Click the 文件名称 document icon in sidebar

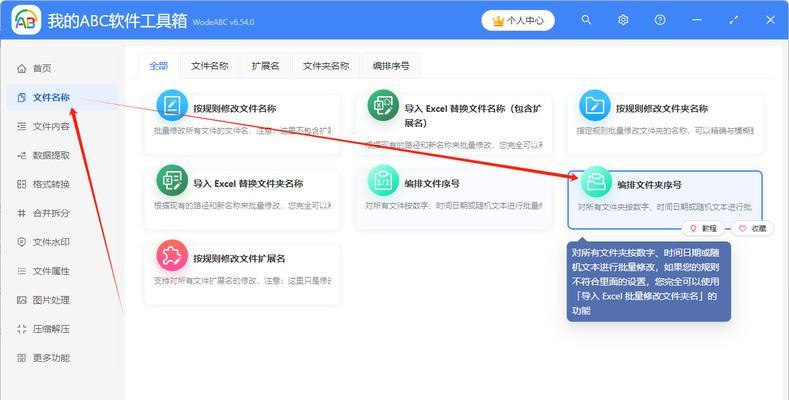point(22,98)
